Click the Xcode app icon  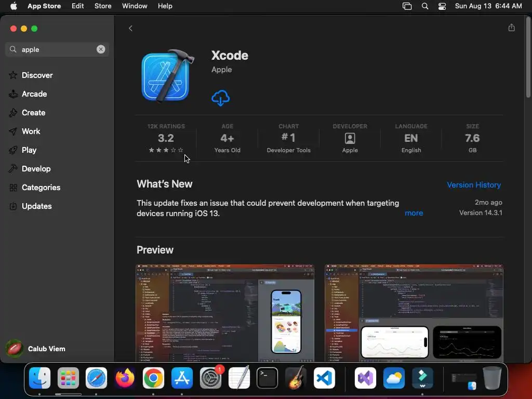coord(167,76)
